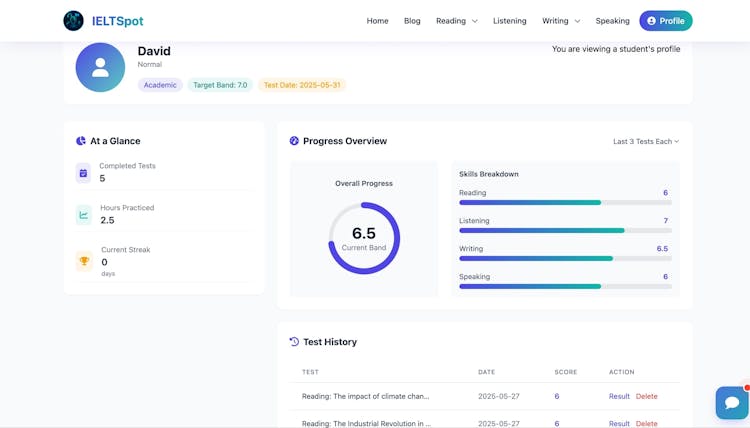Open the chat support bubble
The height and width of the screenshot is (428, 750).
[x=731, y=402]
